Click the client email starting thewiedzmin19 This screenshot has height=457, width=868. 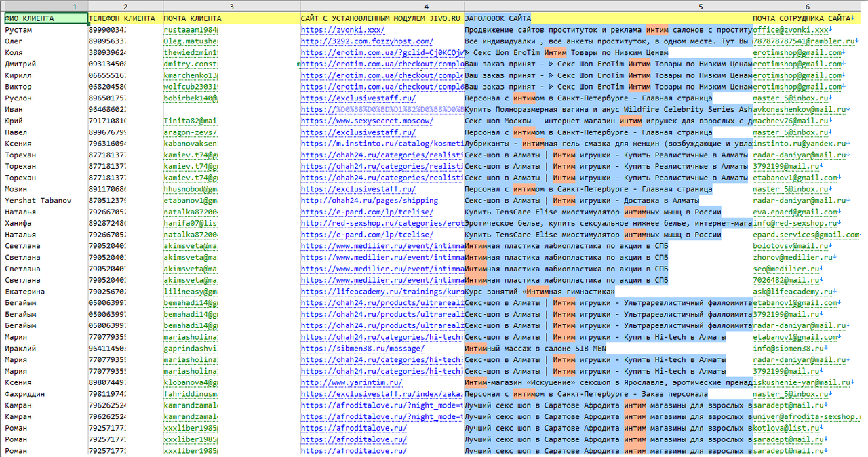tap(191, 53)
